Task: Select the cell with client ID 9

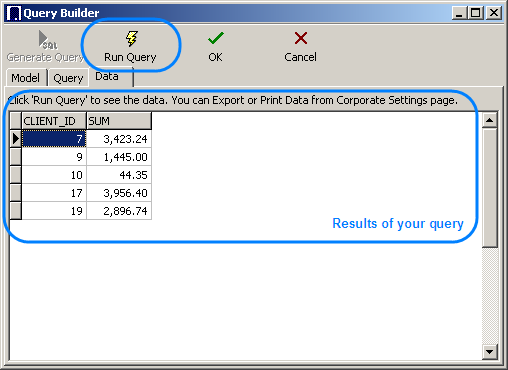Action: click(54, 157)
